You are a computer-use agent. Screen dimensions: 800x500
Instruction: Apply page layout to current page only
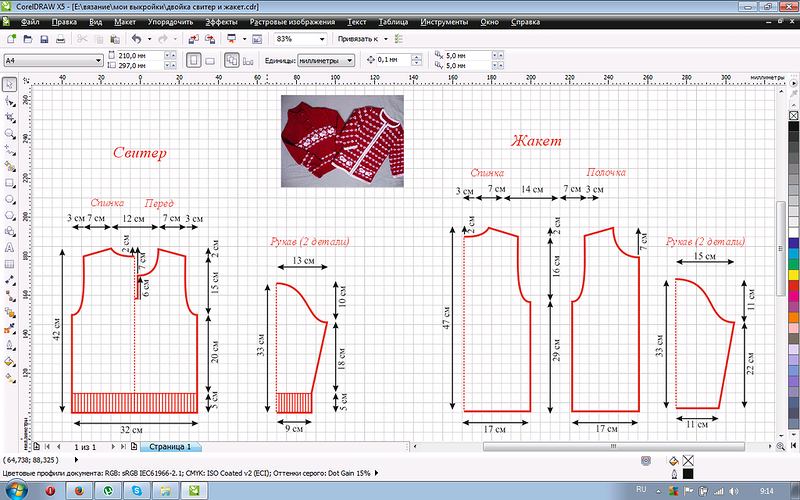[248, 61]
